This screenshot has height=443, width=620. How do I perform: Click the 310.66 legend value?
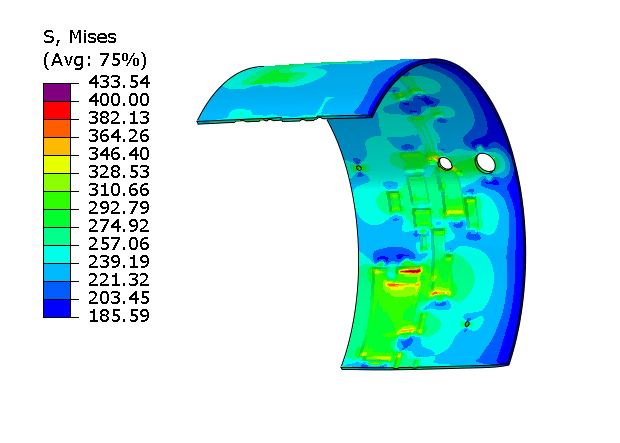120,190
